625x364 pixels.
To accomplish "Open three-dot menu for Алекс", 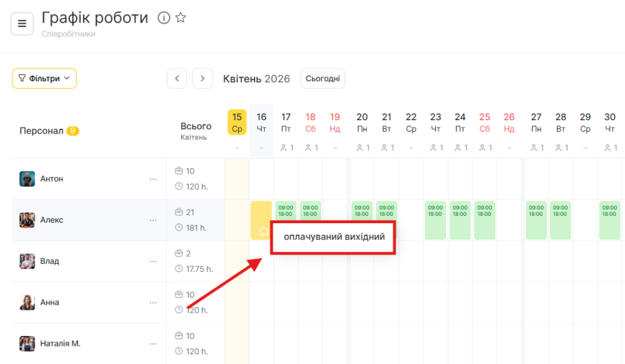I will (x=153, y=220).
